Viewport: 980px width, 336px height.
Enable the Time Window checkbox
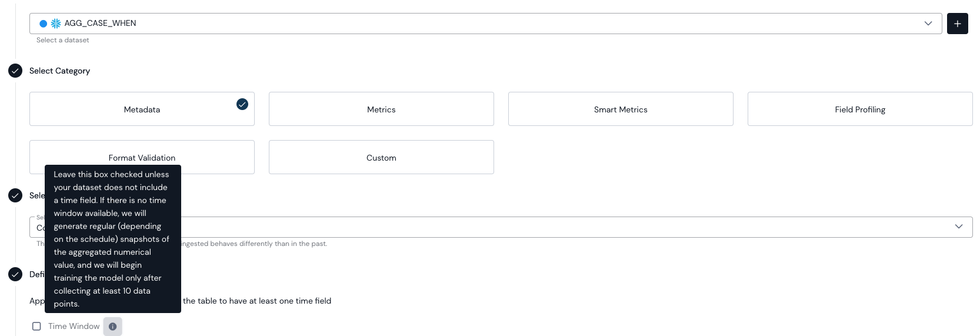pos(36,326)
